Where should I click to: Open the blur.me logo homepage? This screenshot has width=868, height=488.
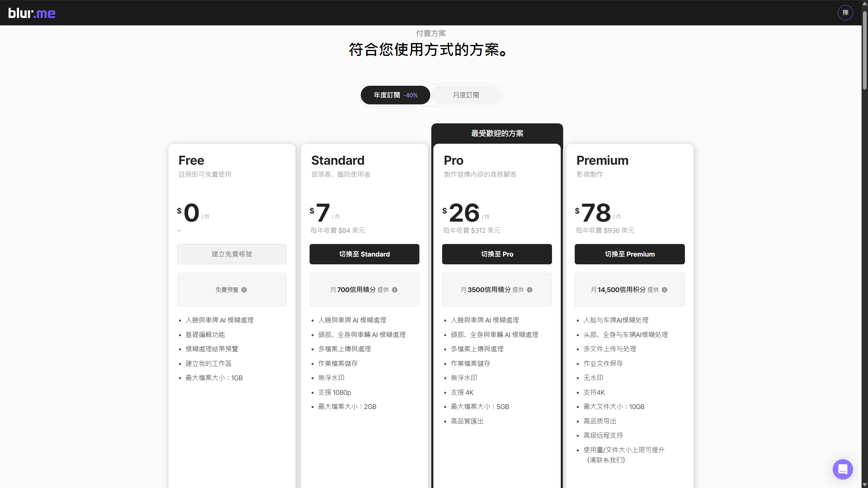coord(32,13)
